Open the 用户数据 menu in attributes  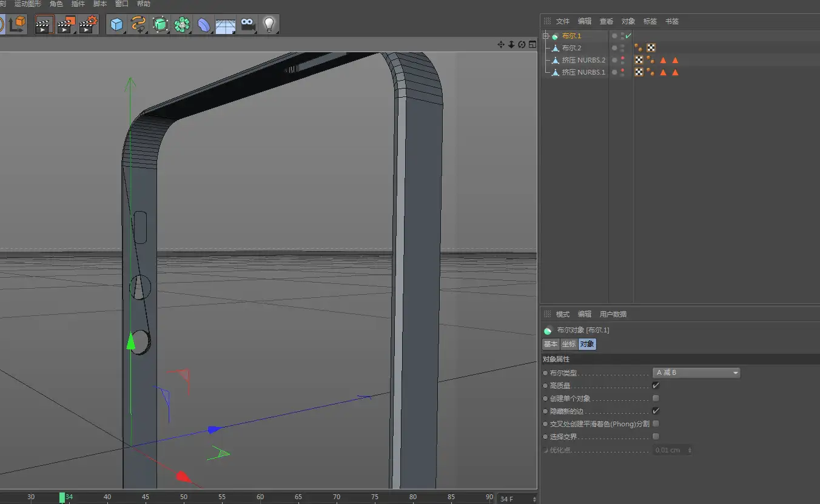click(x=613, y=314)
